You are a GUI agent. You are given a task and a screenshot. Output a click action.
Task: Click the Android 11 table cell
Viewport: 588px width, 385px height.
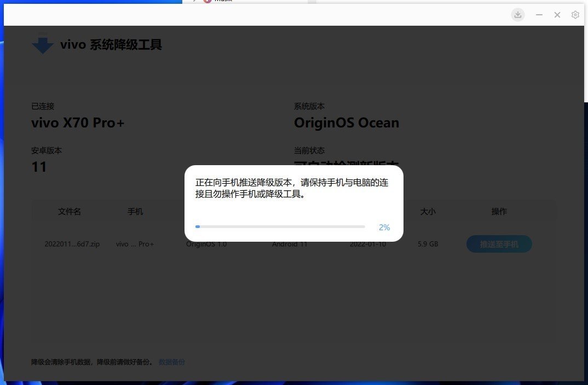[290, 244]
